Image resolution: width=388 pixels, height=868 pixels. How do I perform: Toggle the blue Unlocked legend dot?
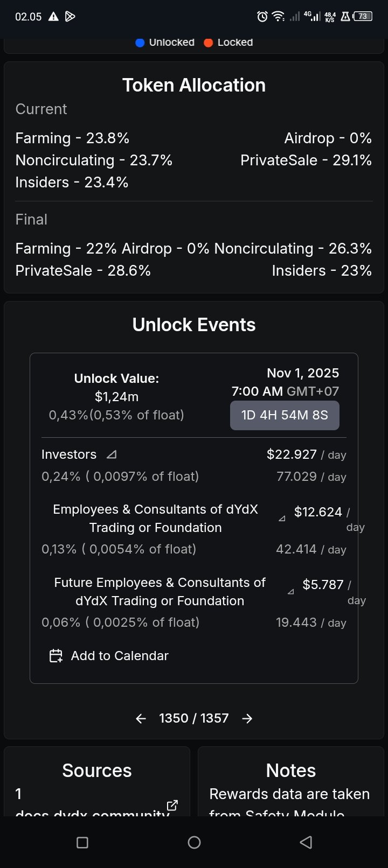click(x=140, y=43)
